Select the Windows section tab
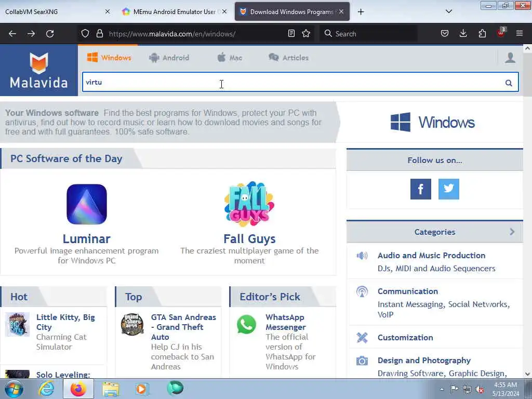This screenshot has height=399, width=532. click(109, 58)
